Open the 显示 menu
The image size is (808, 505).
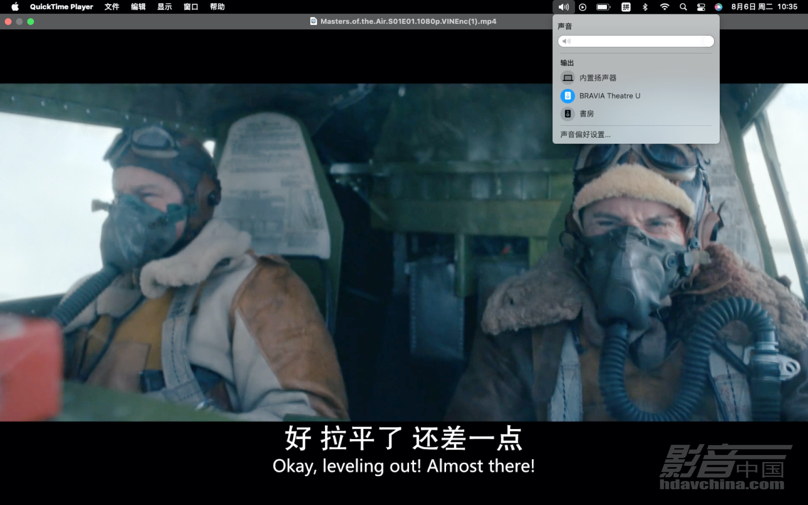164,7
